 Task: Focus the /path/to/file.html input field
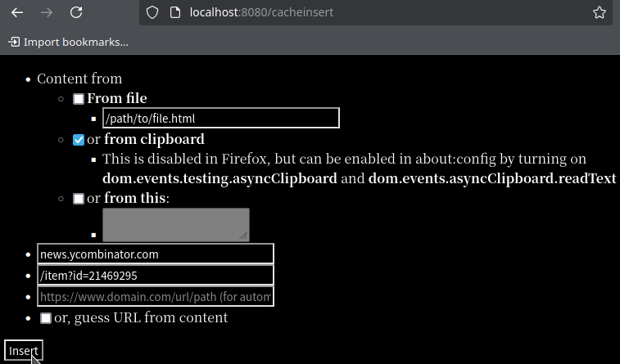pyautogui.click(x=221, y=119)
